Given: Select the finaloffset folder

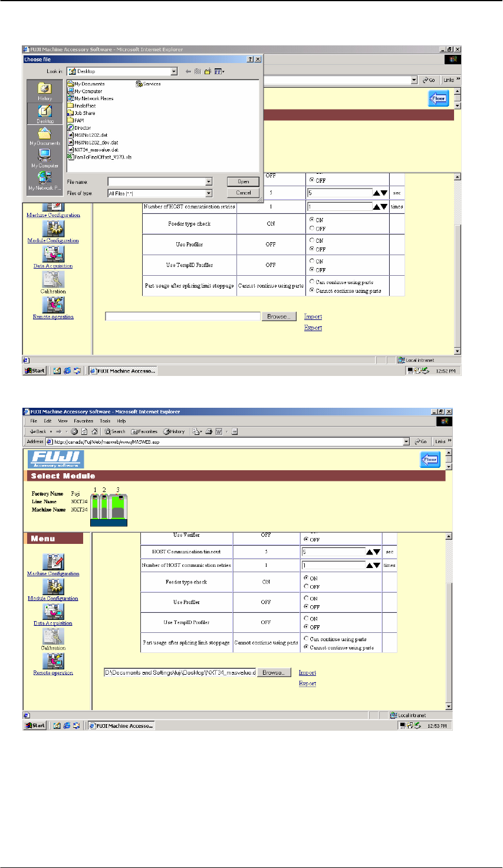Looking at the screenshot, I should click(81, 105).
